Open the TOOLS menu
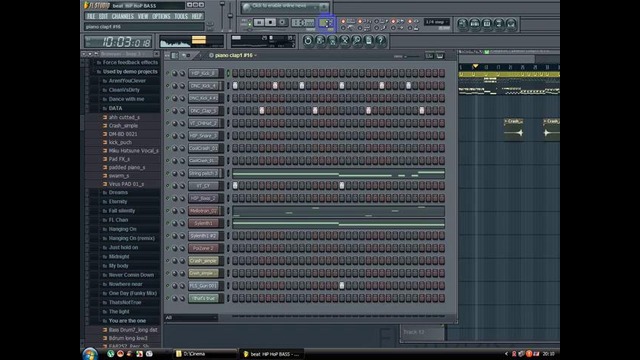This screenshot has width=640, height=360. tap(181, 16)
